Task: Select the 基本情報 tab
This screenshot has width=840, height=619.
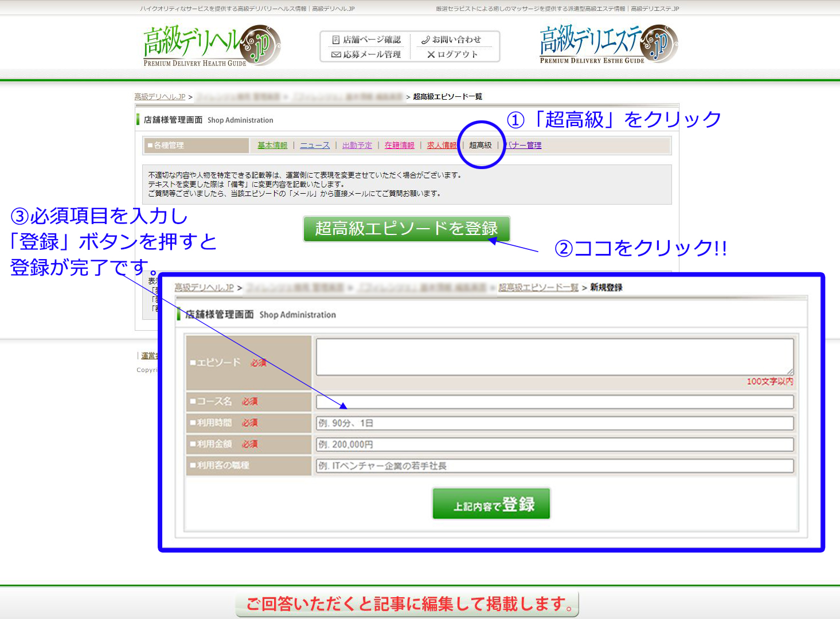Action: [x=272, y=146]
